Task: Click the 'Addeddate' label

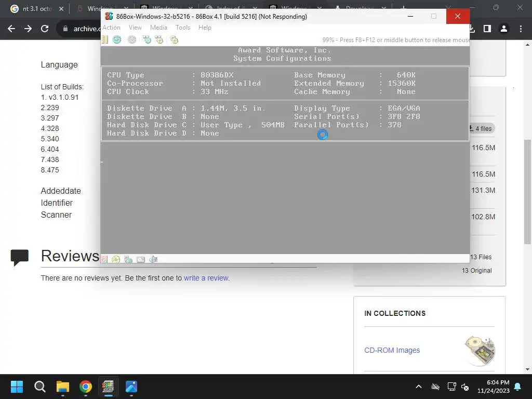Action: (61, 191)
